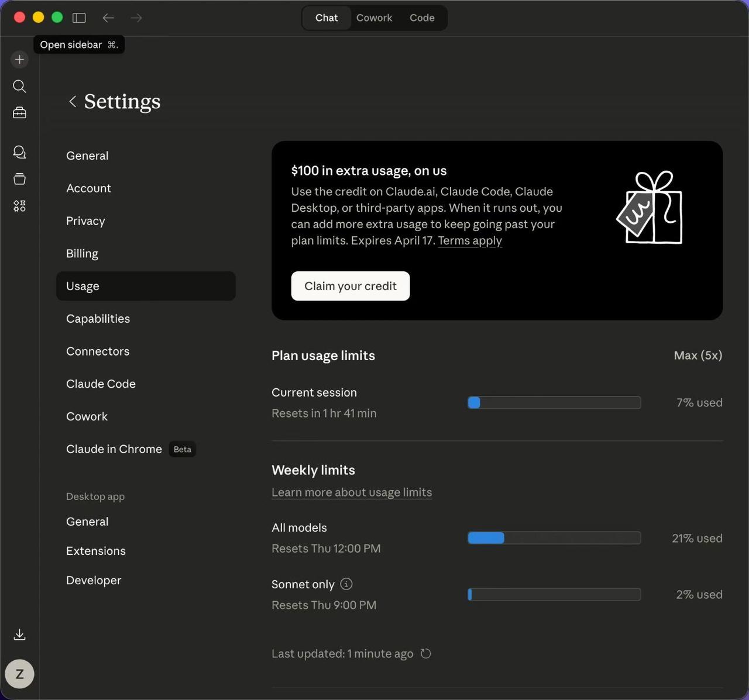Navigate back with the left arrow
Image resolution: width=749 pixels, height=700 pixels.
(108, 18)
